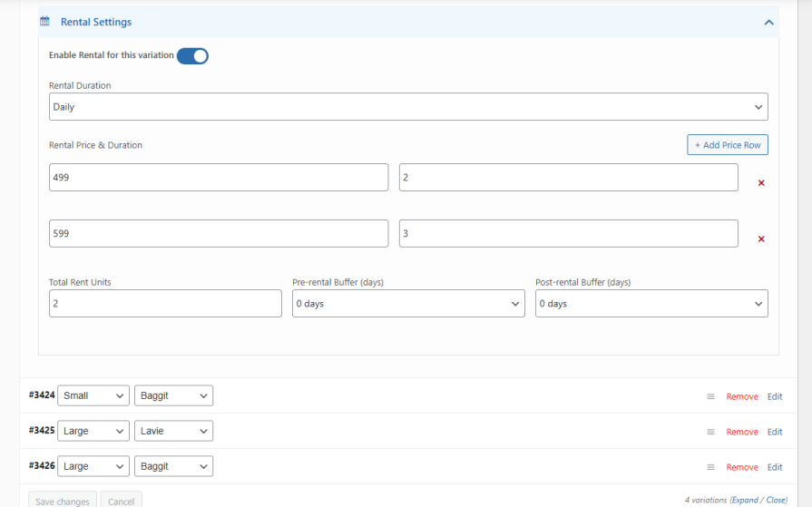Open the Post-rental Buffer days dropdown
This screenshot has width=812, height=507.
(651, 304)
